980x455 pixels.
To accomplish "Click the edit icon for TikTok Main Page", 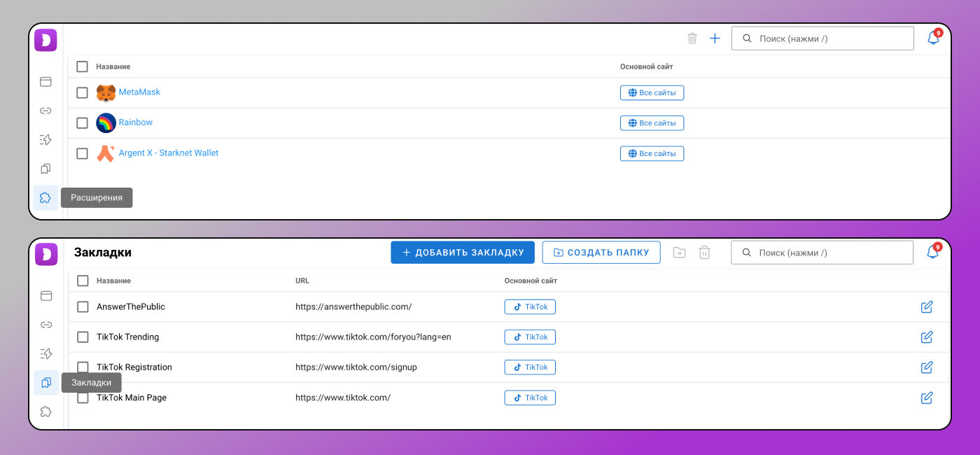I will (x=927, y=398).
